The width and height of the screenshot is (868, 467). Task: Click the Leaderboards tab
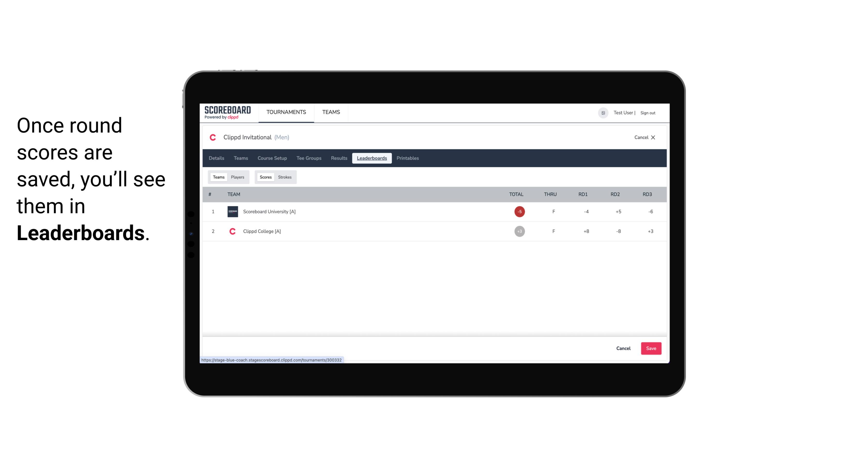coord(372,158)
